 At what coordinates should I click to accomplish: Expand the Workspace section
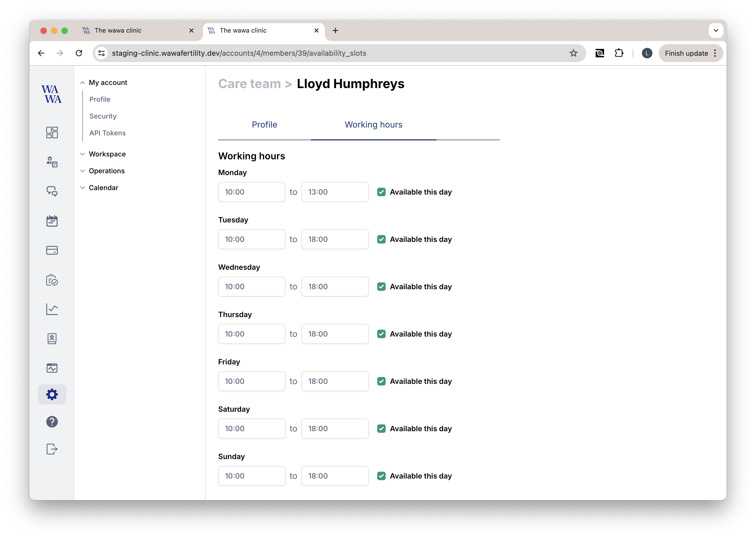[x=107, y=153]
